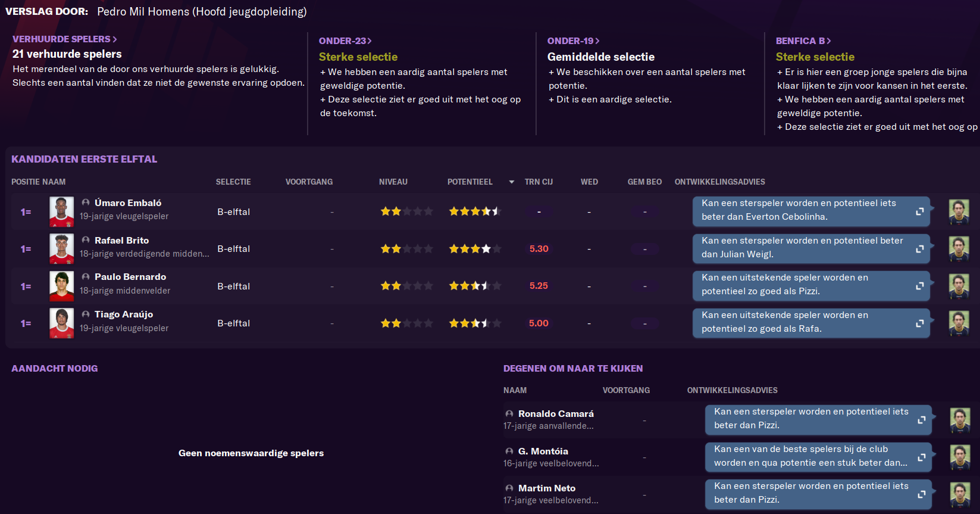
Task: Sort youngsters table by Naam header
Action: coord(515,391)
